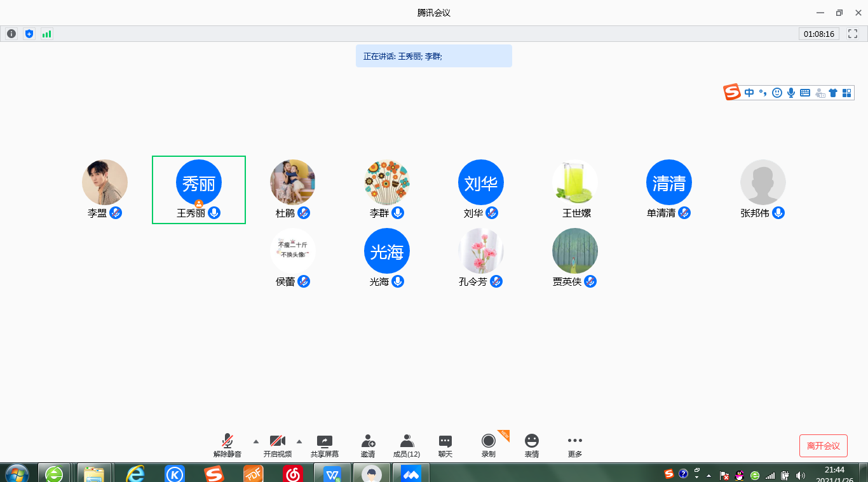Viewport: 868px width, 482px height.
Task: Unmute microphone with 解除静音
Action: [x=227, y=446]
